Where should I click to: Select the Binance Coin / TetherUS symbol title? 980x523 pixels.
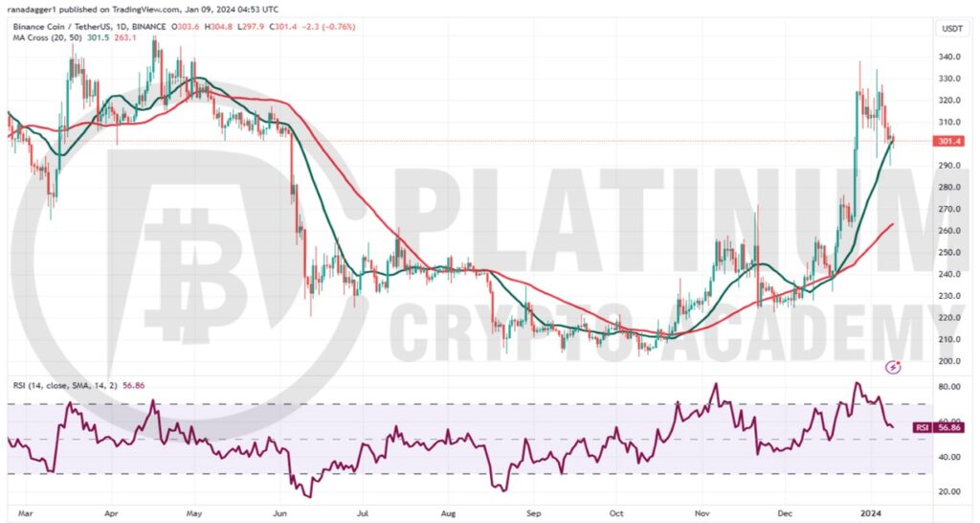[60, 27]
